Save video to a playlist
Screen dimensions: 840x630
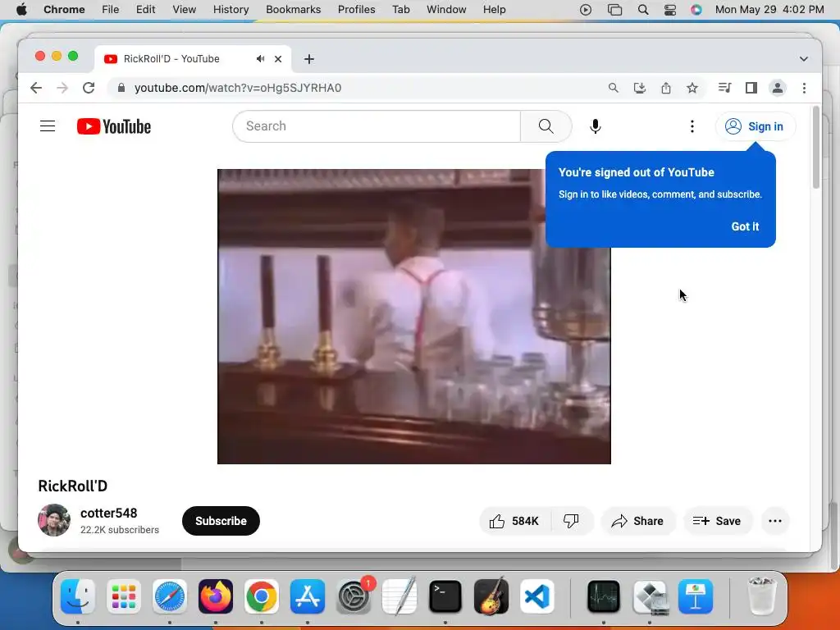pyautogui.click(x=717, y=521)
